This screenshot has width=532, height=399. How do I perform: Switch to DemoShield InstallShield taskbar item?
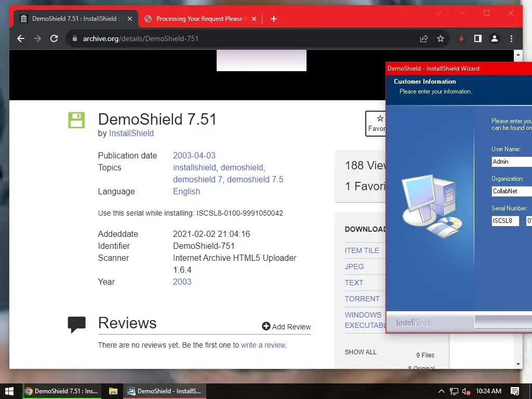pyautogui.click(x=164, y=391)
